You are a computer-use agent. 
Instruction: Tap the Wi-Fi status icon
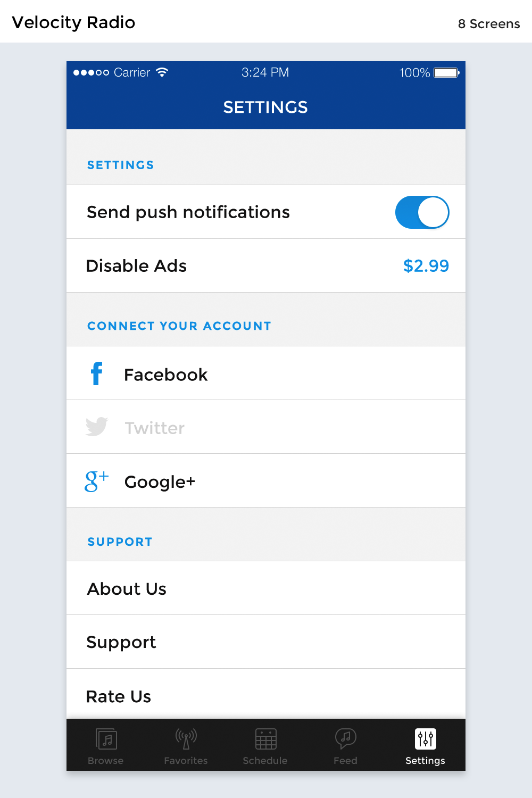(162, 72)
